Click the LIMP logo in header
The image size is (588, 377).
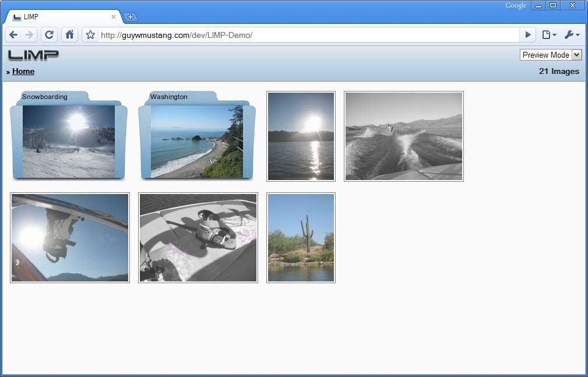click(33, 55)
